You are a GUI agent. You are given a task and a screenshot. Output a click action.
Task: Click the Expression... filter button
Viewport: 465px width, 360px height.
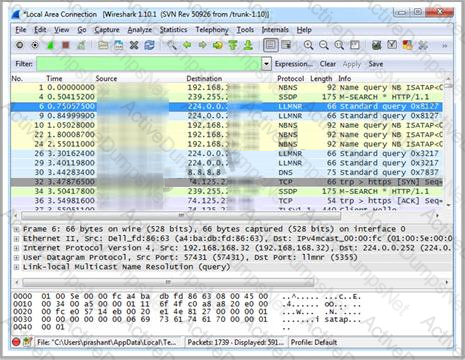[x=293, y=64]
